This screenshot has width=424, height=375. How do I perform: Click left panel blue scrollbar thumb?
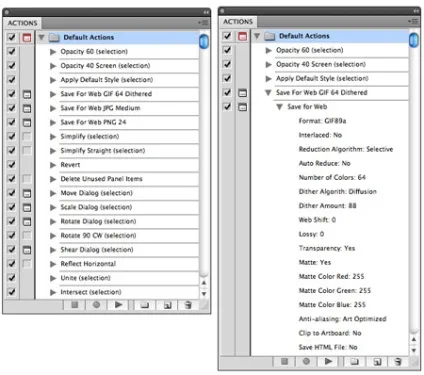point(204,41)
